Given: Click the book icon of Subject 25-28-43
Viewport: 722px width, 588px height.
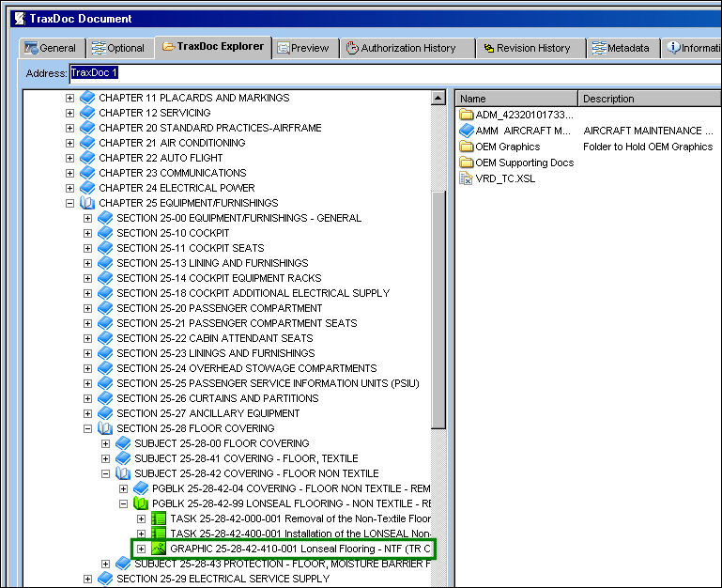Looking at the screenshot, I should click(x=123, y=564).
